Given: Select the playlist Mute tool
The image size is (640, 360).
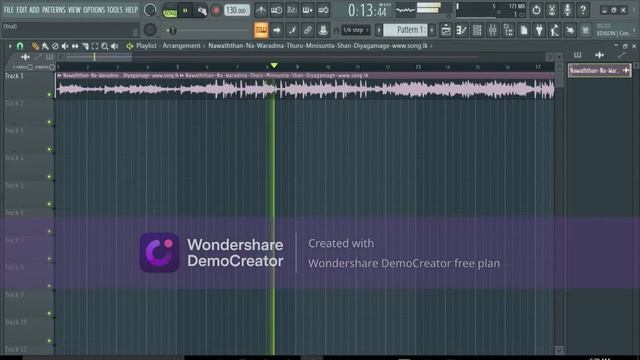Looking at the screenshot, I should 65,46.
